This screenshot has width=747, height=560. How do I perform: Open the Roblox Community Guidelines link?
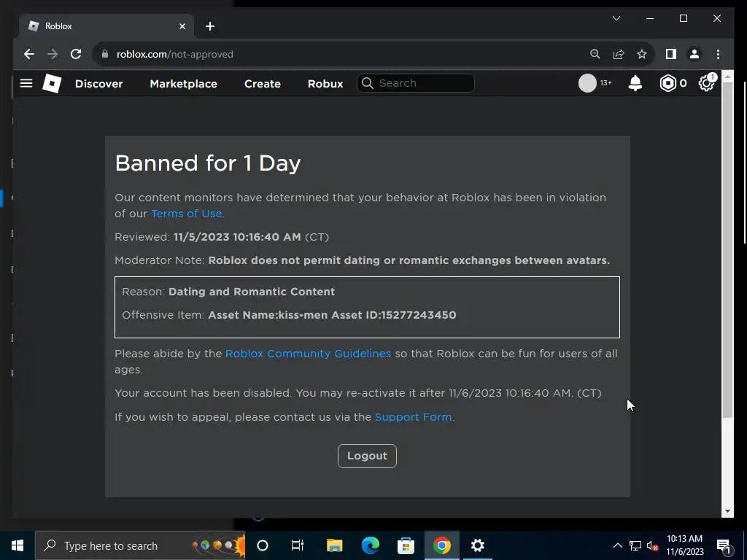click(x=308, y=354)
